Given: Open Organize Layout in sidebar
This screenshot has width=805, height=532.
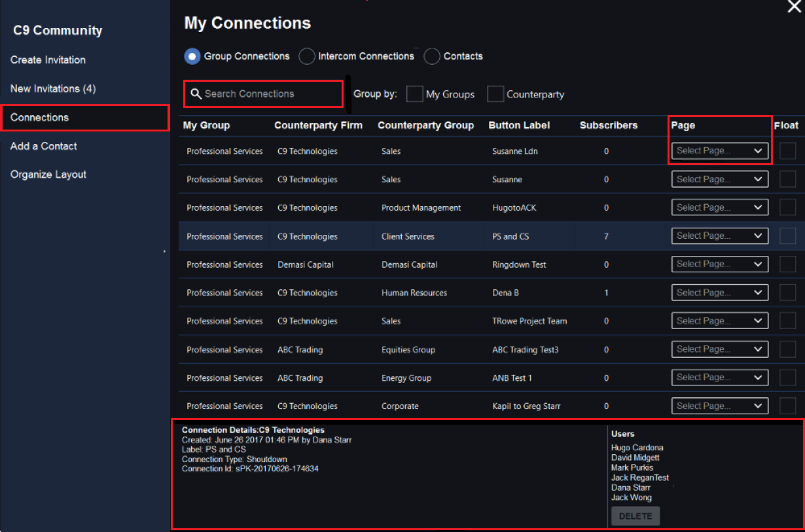Looking at the screenshot, I should (48, 175).
